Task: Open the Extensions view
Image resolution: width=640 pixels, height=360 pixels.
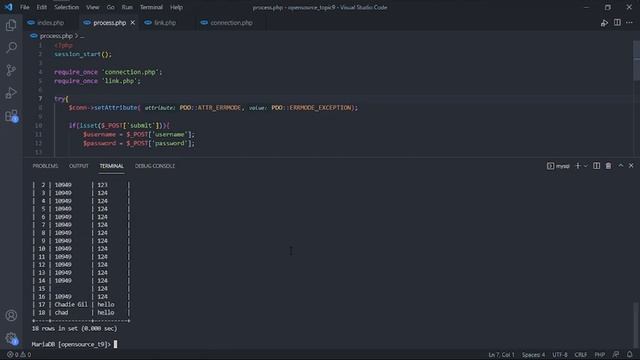Action: pos(11,116)
